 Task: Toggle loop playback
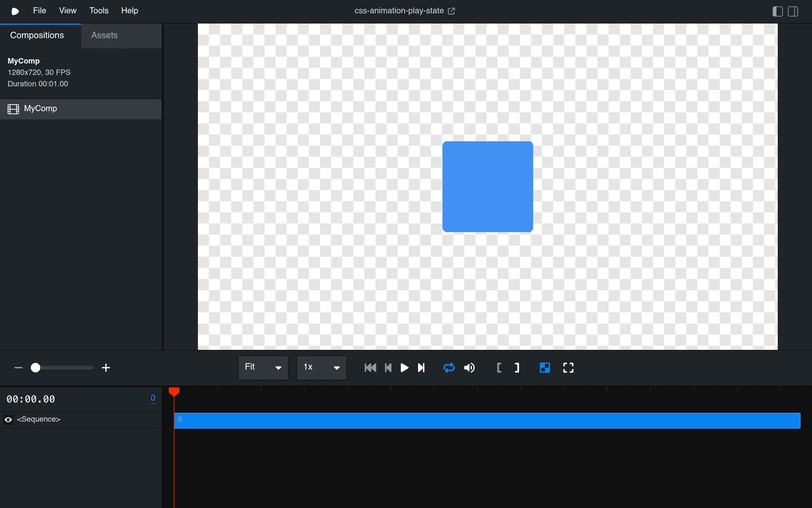(449, 368)
